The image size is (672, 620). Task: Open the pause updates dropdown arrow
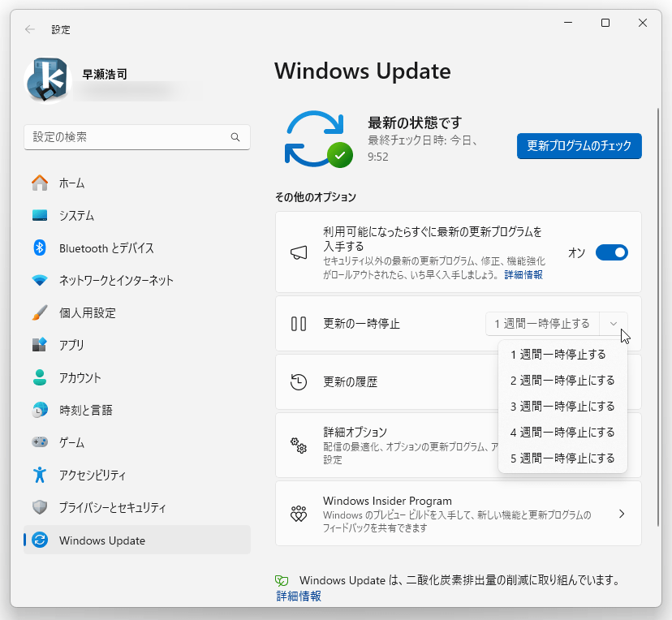614,324
